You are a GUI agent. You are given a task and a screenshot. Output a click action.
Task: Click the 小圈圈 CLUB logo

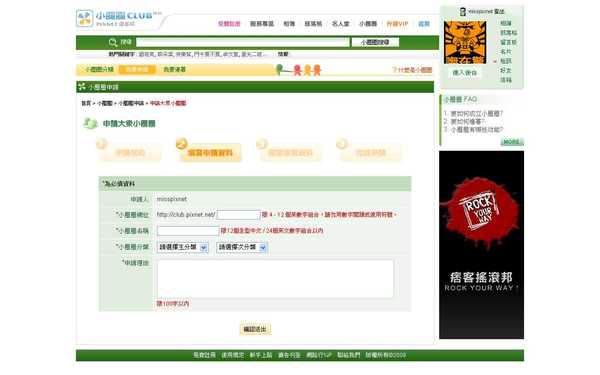tap(119, 18)
